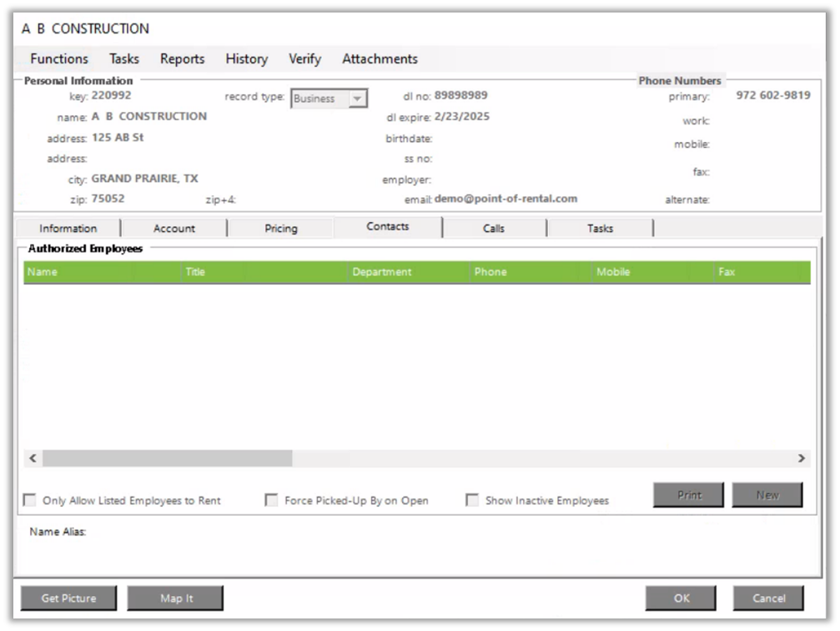
Task: Toggle Show Inactive Employees checkbox
Action: (472, 501)
